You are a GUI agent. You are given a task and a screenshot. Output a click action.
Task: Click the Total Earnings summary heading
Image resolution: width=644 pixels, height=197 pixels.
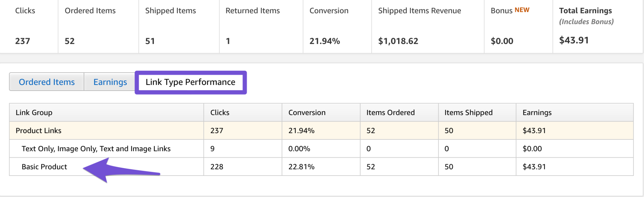[x=586, y=11]
